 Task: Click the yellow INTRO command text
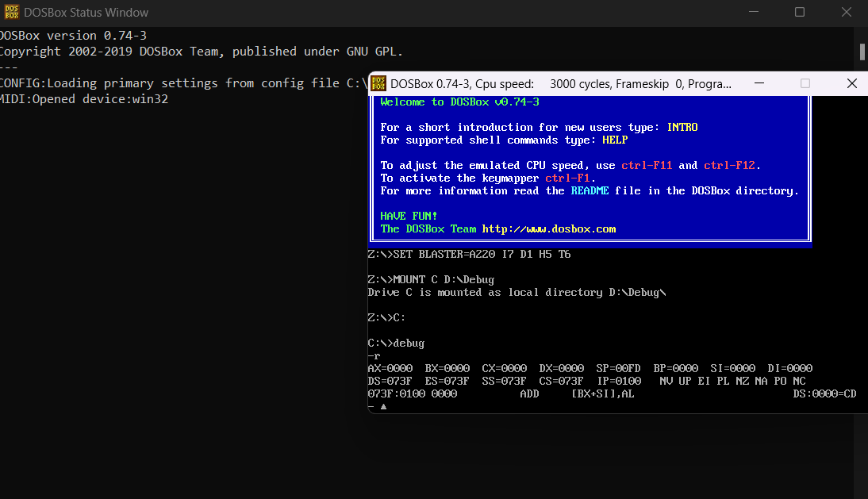682,127
